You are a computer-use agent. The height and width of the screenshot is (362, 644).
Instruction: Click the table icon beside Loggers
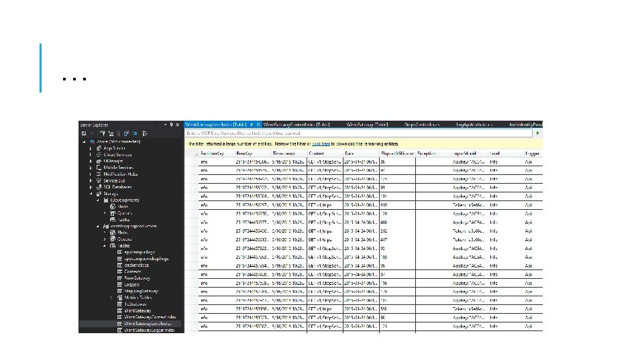point(119,284)
